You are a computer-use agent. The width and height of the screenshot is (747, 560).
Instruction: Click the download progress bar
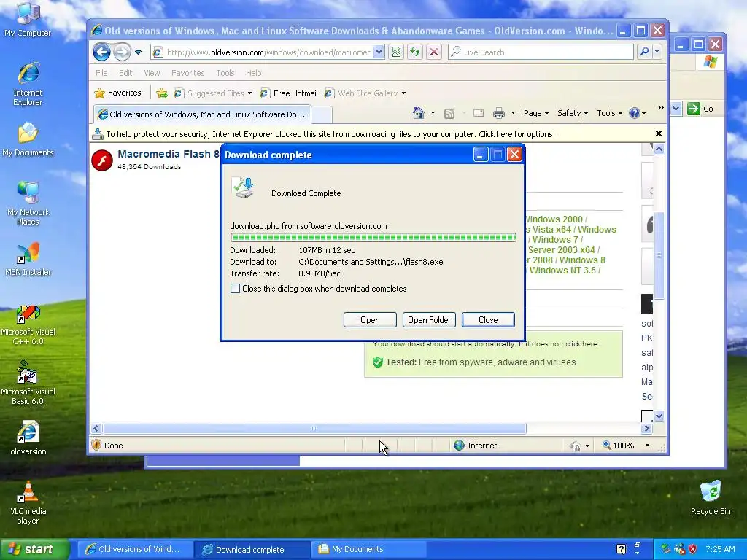click(x=373, y=237)
